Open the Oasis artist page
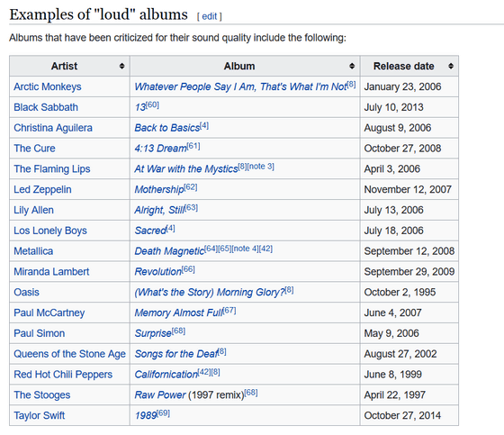Screen dimensions: 504x435 [x=26, y=292]
